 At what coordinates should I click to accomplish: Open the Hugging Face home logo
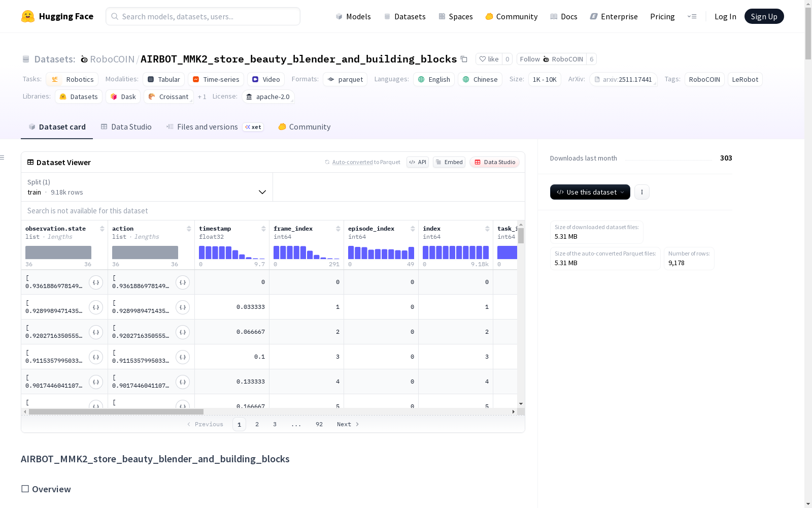click(57, 16)
